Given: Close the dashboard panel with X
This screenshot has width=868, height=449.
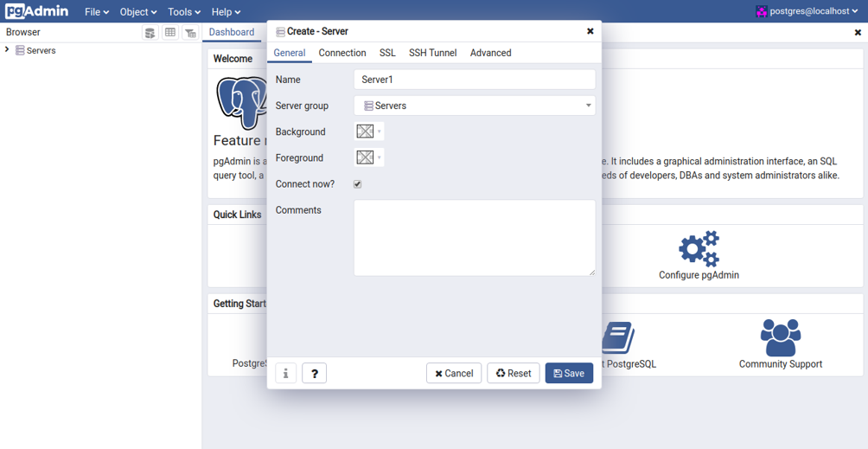Looking at the screenshot, I should tap(858, 33).
